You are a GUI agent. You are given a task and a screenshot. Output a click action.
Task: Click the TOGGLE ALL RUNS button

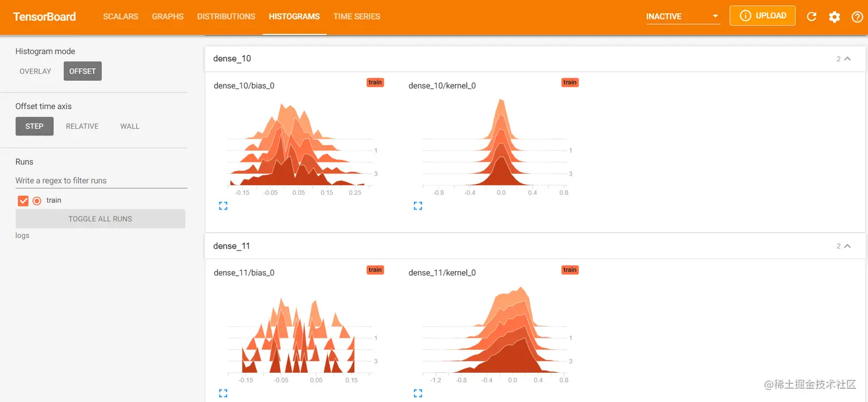click(x=100, y=218)
